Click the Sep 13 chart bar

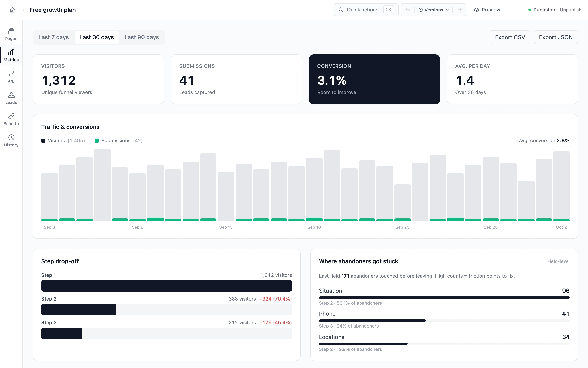226,196
